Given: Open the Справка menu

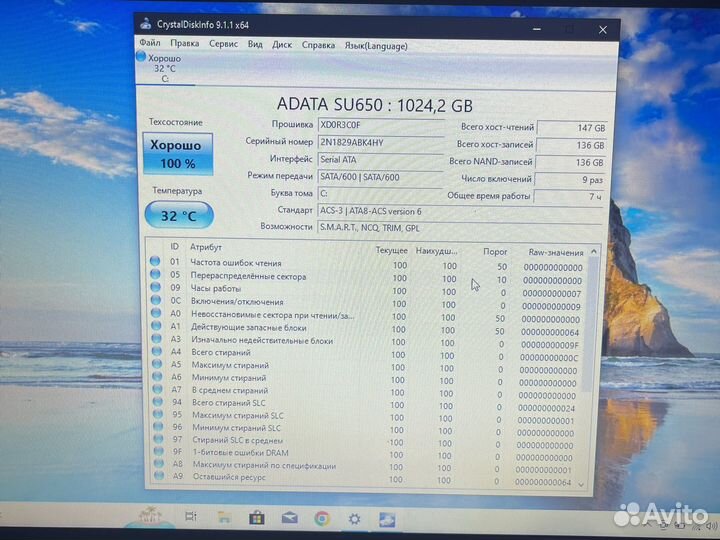Looking at the screenshot, I should pyautogui.click(x=318, y=45).
